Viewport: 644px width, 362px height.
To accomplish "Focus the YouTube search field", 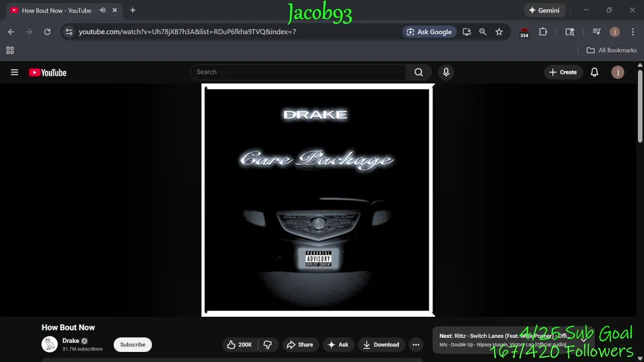I will point(298,72).
